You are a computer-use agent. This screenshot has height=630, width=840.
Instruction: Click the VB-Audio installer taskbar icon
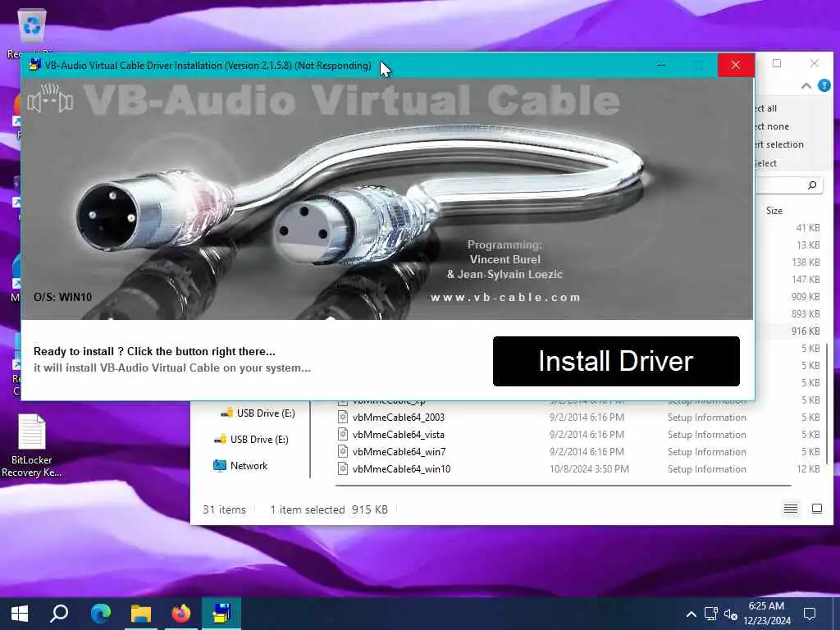coord(221,614)
